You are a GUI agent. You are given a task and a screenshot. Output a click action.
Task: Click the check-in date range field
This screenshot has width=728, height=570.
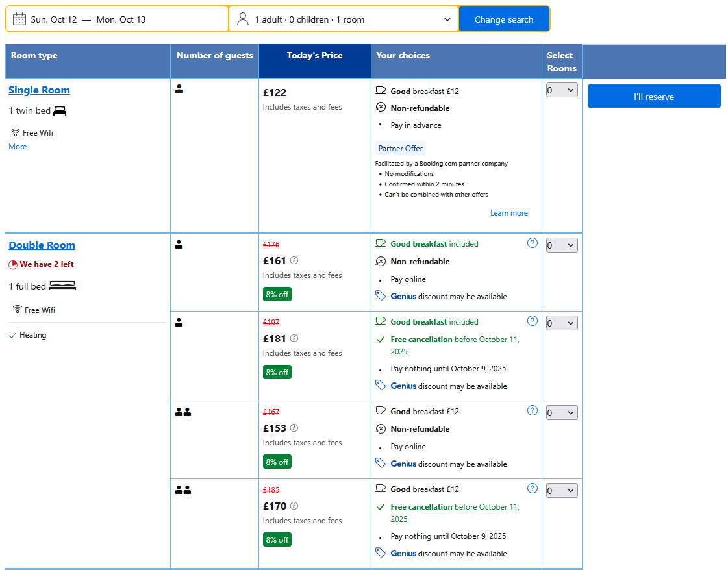coord(117,19)
